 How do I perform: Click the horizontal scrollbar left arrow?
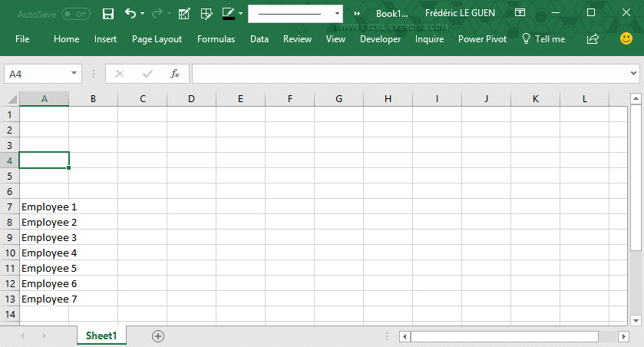click(405, 337)
